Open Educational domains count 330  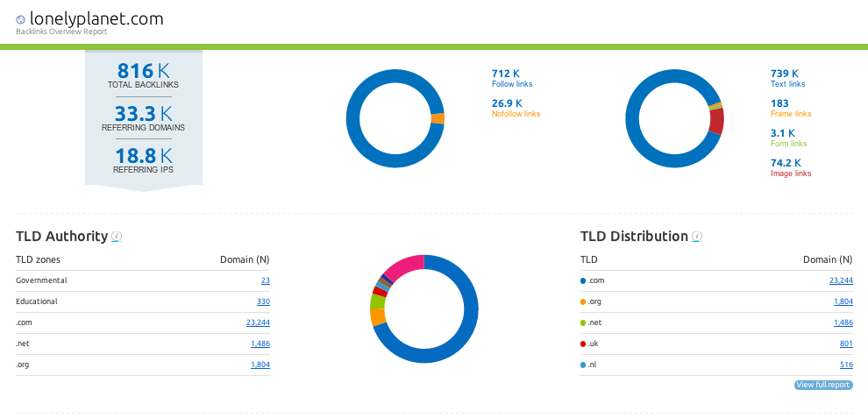pyautogui.click(x=264, y=301)
